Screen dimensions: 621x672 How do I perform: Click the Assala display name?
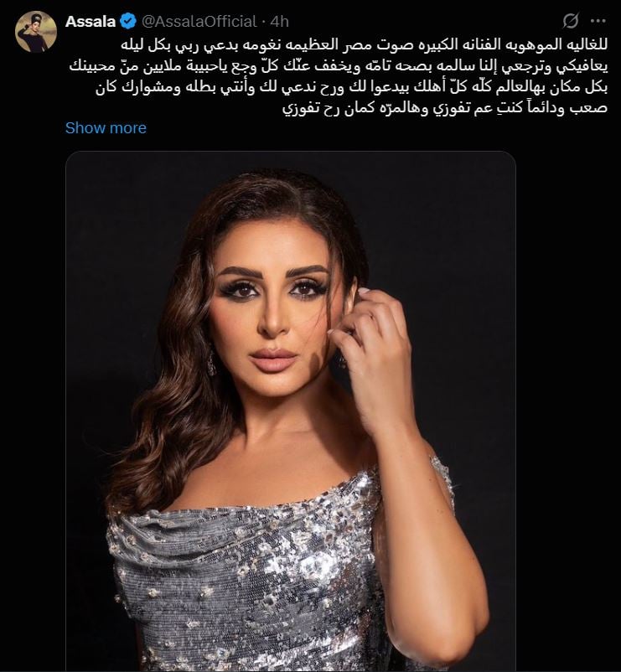point(91,22)
